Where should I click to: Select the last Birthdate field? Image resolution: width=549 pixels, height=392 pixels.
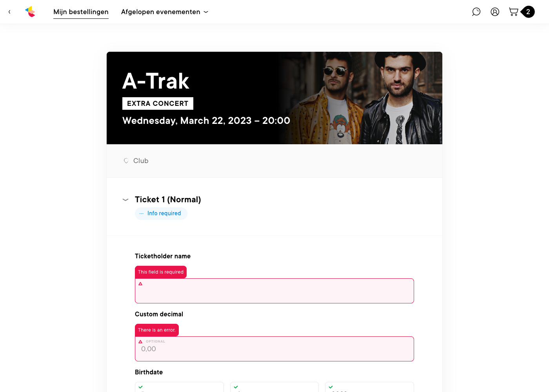click(x=369, y=388)
